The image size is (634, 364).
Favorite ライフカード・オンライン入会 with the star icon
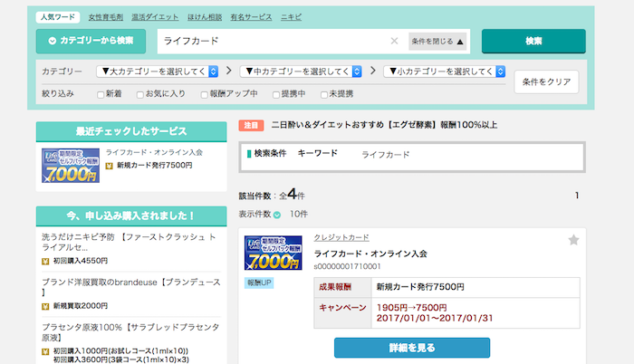[x=573, y=240]
